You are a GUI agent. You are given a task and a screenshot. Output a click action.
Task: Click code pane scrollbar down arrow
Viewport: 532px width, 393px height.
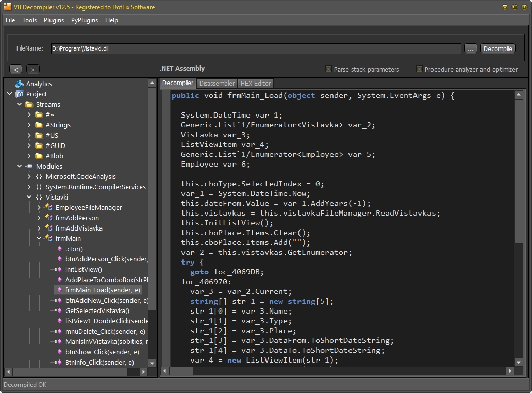click(519, 363)
